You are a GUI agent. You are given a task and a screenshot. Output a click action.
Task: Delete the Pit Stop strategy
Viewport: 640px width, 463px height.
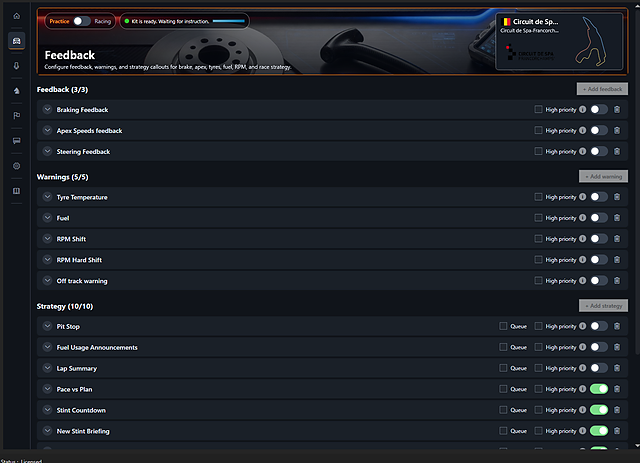click(617, 326)
